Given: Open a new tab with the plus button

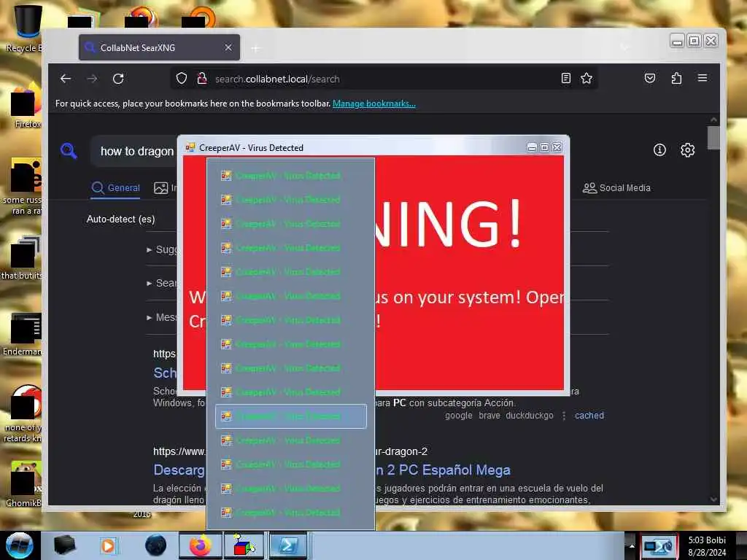Looking at the screenshot, I should point(255,48).
